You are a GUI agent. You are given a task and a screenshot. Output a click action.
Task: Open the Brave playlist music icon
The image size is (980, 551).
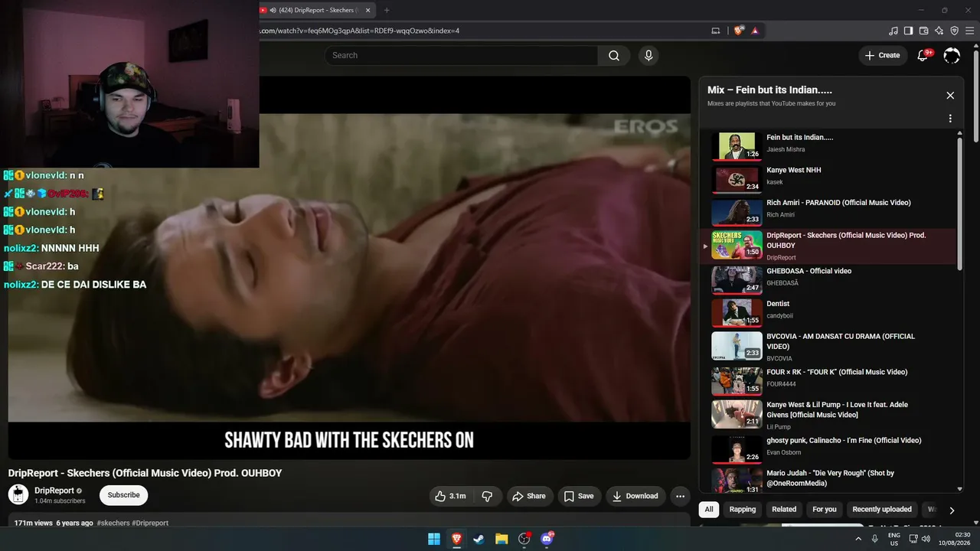coord(893,31)
